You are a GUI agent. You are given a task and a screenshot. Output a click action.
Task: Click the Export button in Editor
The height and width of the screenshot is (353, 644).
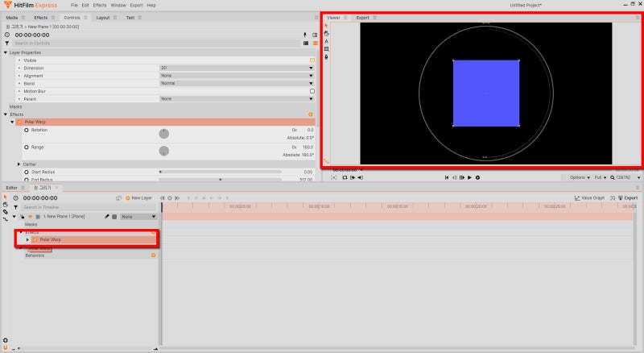[x=628, y=198]
